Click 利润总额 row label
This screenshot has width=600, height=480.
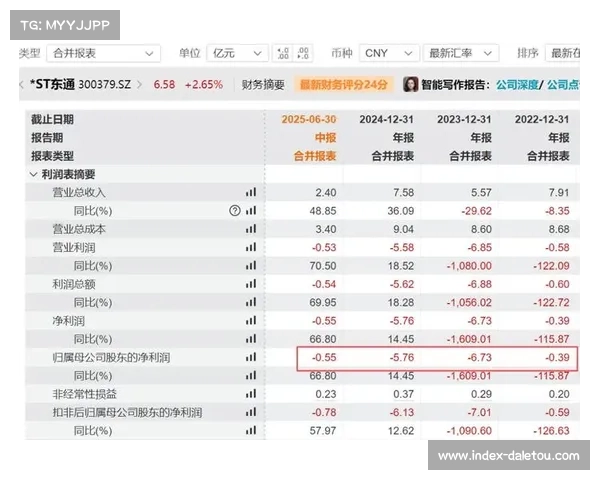coord(74,284)
